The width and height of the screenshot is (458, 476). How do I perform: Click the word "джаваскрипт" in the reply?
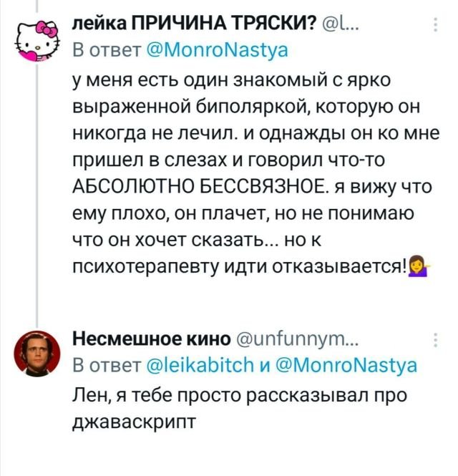coord(134,421)
